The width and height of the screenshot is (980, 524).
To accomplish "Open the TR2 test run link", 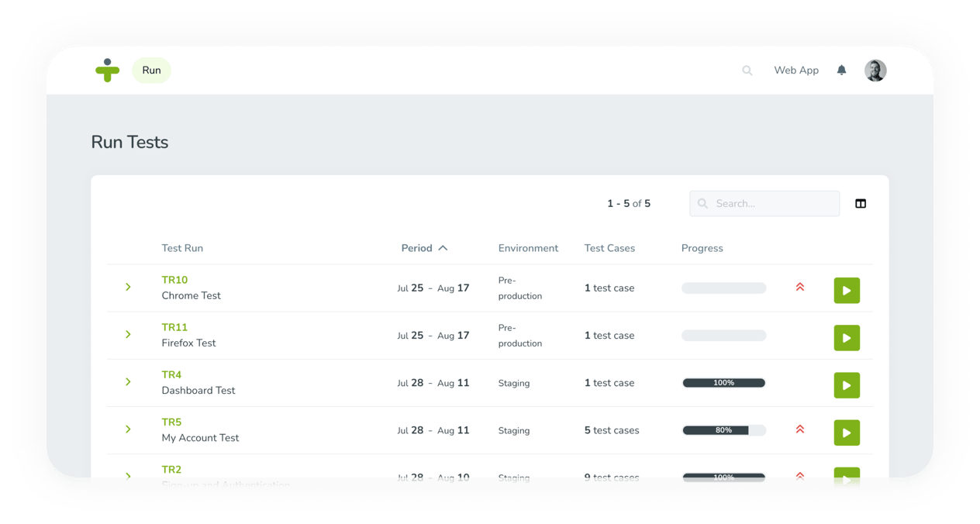I will coord(171,469).
